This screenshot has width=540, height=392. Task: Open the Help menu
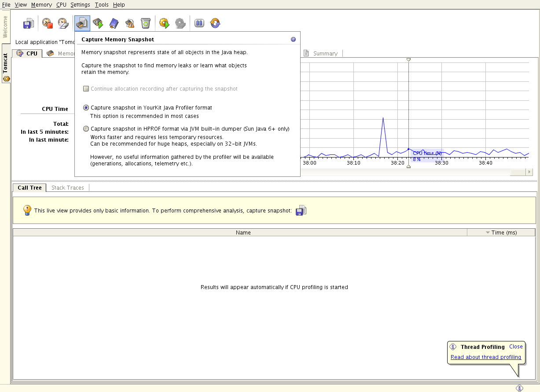click(x=119, y=5)
